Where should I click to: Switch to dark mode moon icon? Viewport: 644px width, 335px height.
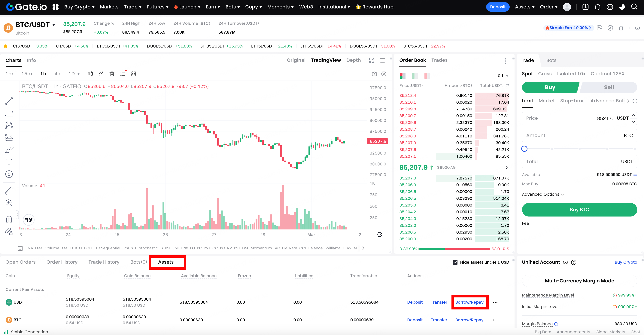point(622,7)
